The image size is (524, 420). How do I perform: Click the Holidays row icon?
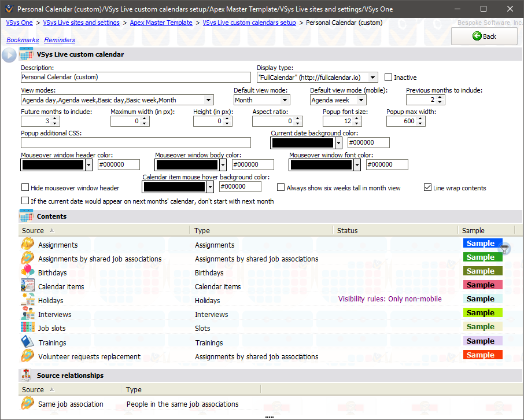click(x=27, y=300)
